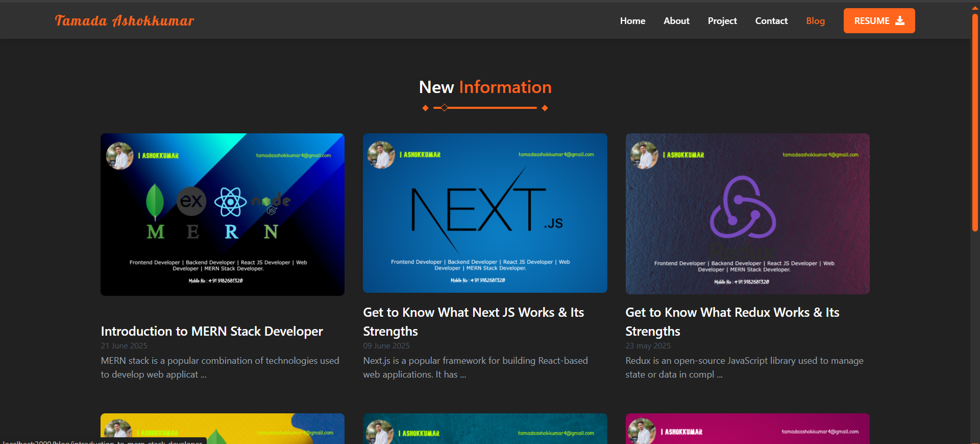980x444 pixels.
Task: Click the '23 may 2025' date
Action: [x=648, y=346]
